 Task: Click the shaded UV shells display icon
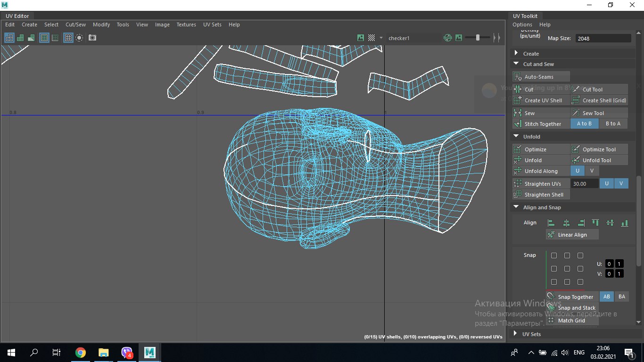pos(20,38)
